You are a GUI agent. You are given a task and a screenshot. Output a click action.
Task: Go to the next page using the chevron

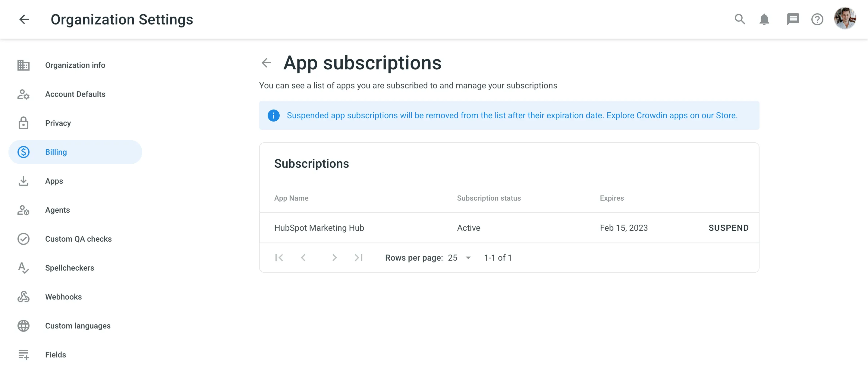(x=335, y=257)
